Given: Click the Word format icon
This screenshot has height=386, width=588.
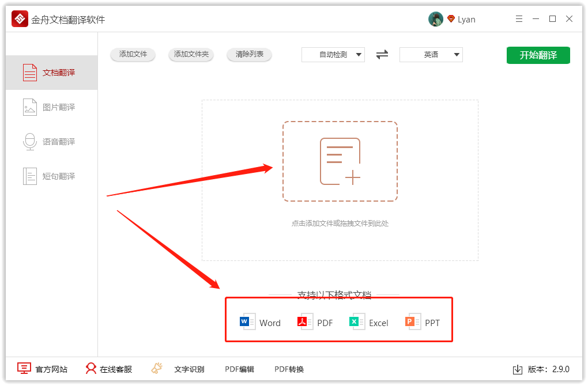Looking at the screenshot, I should (x=247, y=321).
